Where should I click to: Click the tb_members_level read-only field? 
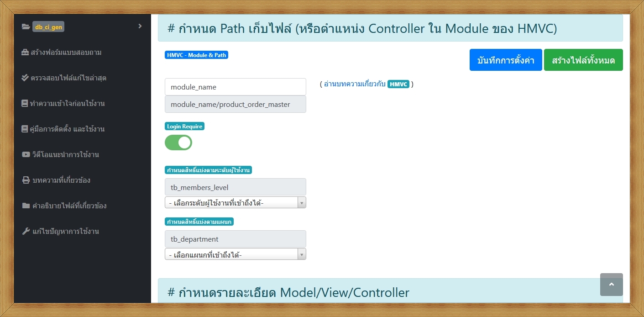pyautogui.click(x=235, y=187)
